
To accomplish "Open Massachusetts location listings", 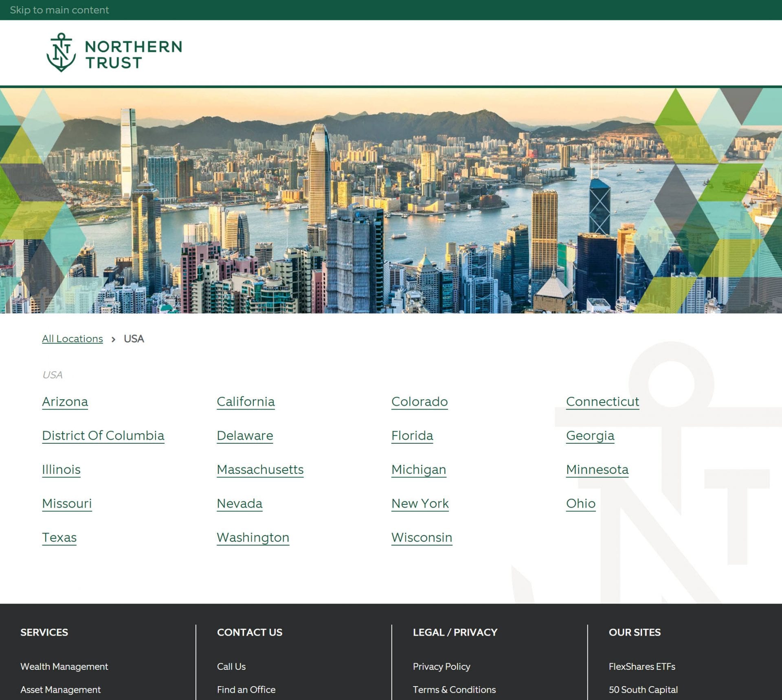I will (x=260, y=469).
